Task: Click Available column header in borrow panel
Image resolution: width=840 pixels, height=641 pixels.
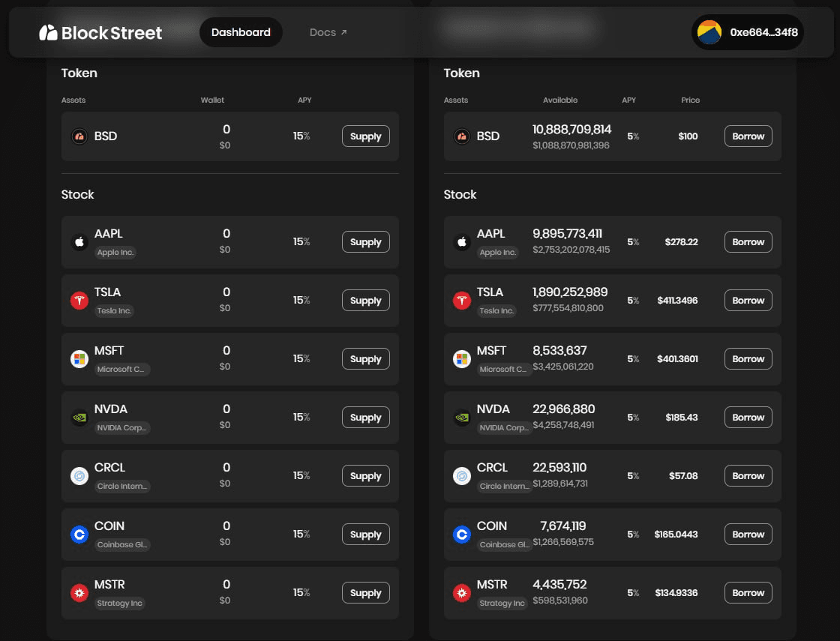Action: tap(560, 100)
